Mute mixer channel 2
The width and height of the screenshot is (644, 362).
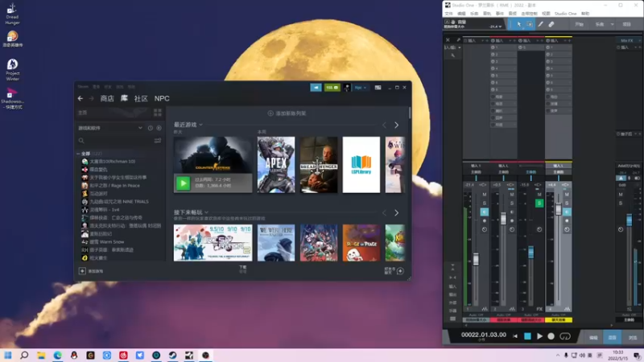click(512, 195)
